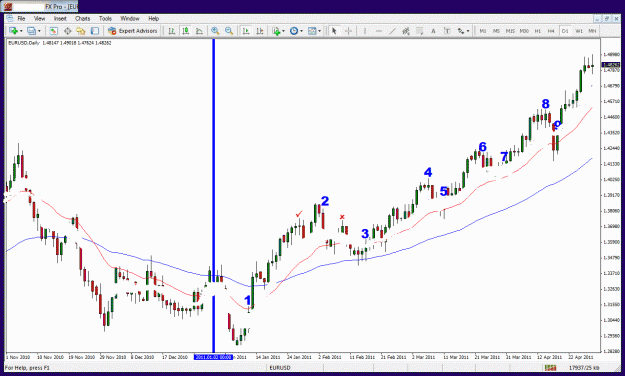Toggle chart auto scroll
This screenshot has height=376, width=625.
(x=246, y=31)
